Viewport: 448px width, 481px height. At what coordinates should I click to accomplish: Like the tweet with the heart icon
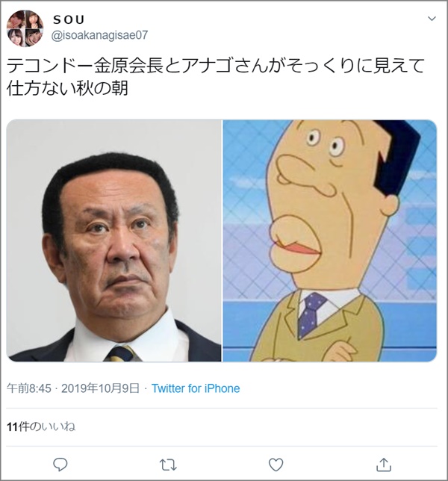coord(276,465)
